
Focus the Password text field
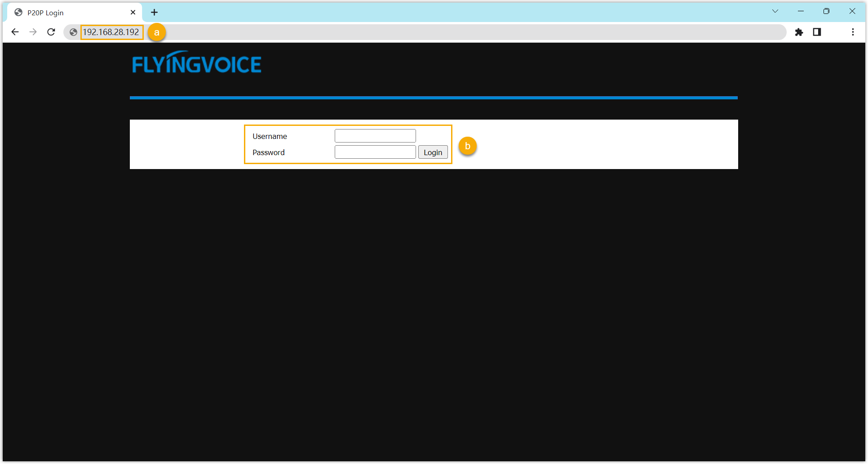pos(375,152)
